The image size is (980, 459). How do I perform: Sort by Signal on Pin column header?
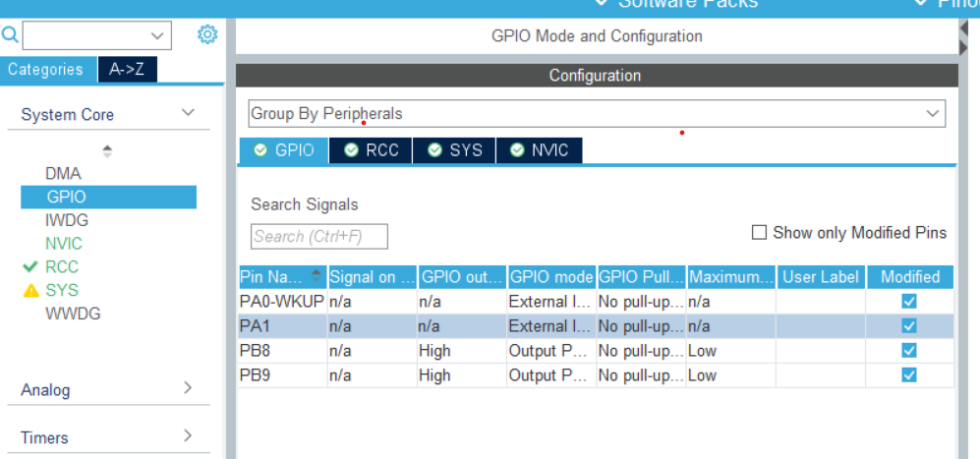point(373,276)
